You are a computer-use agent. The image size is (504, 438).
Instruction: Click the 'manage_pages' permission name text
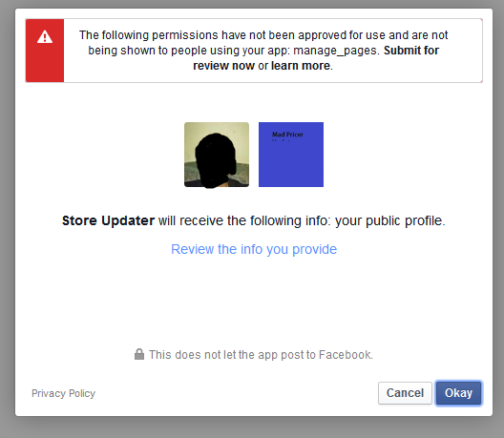pyautogui.click(x=335, y=51)
